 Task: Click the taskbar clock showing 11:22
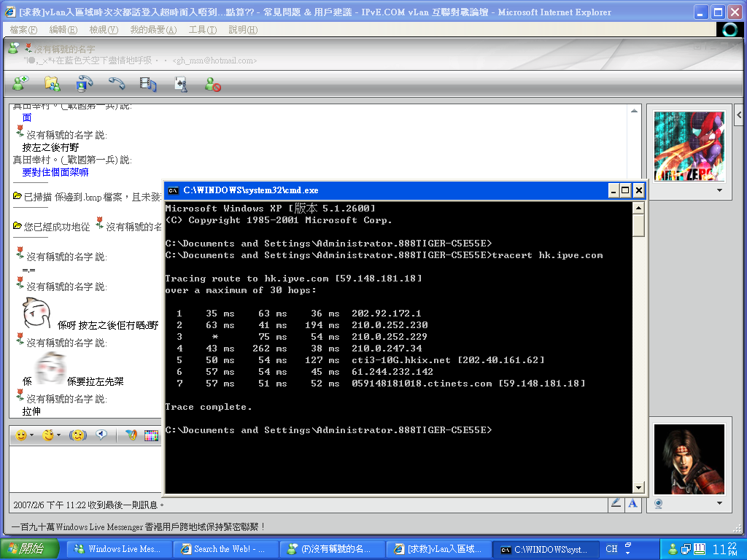[x=726, y=549]
